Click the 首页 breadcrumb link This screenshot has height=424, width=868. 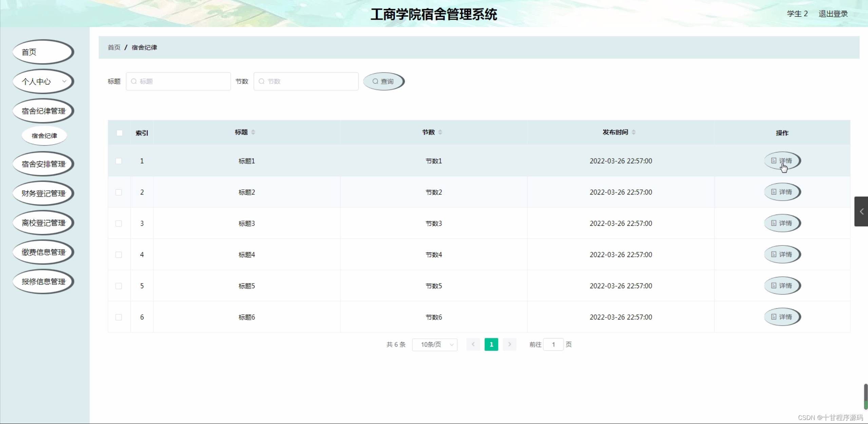point(114,48)
